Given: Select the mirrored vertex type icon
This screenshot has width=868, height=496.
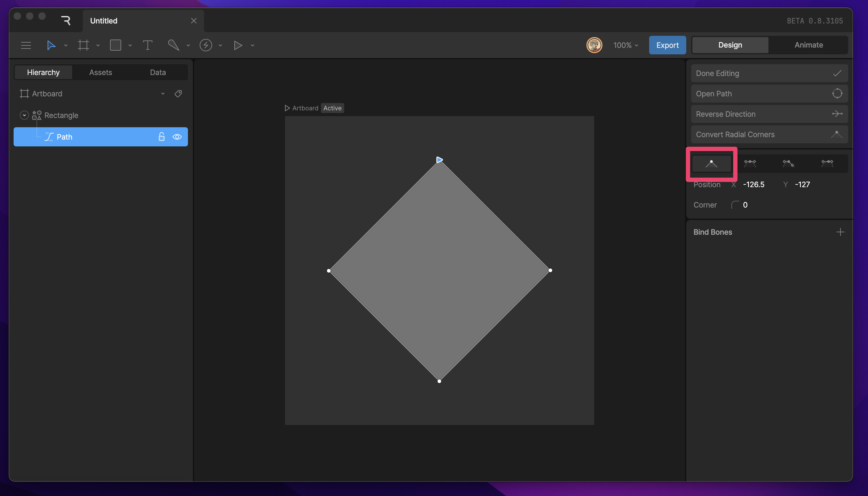Looking at the screenshot, I should [x=750, y=163].
